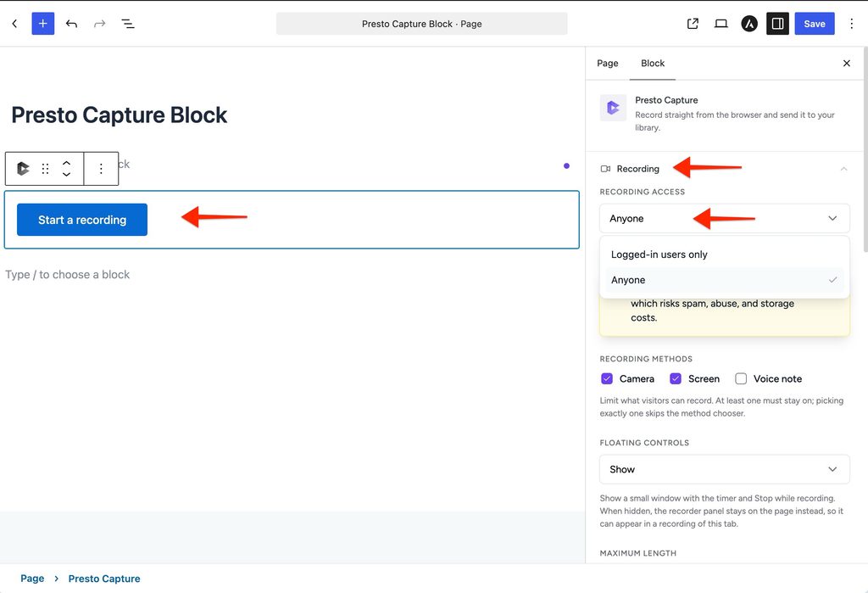Click Presto Capture in the breadcrumb
The image size is (868, 593).
(x=104, y=579)
